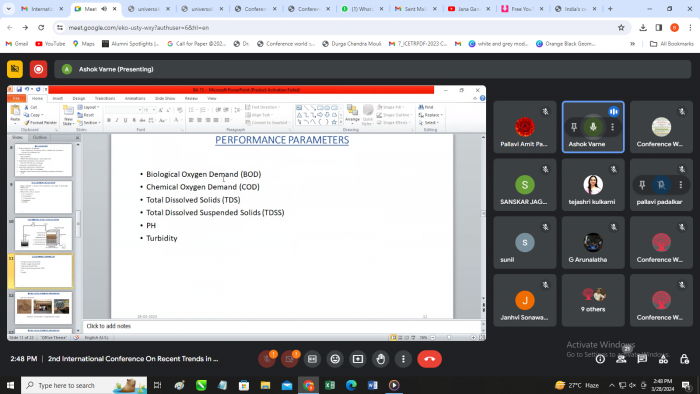Toggle the camera on/off button
The height and width of the screenshot is (394, 700).
(289, 359)
